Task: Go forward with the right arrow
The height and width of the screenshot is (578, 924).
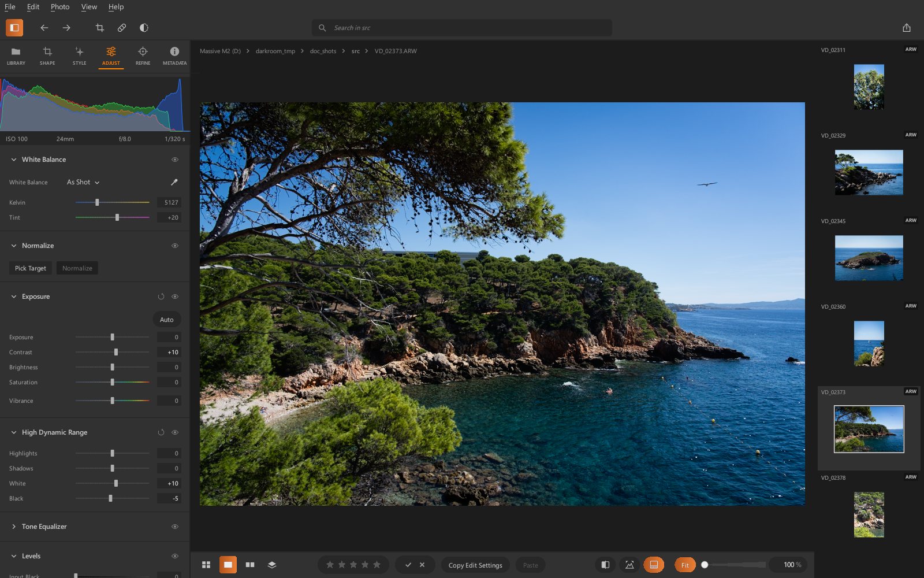Action: 66,28
